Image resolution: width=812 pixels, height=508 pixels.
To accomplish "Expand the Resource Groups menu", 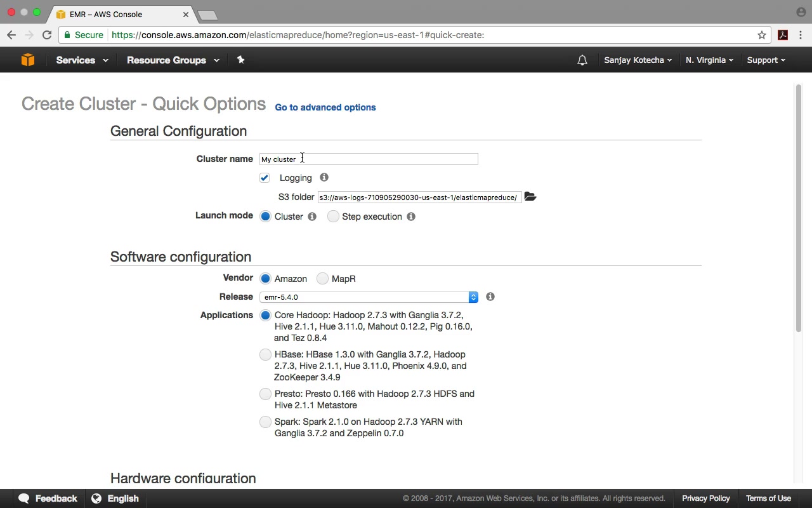I will pyautogui.click(x=173, y=60).
